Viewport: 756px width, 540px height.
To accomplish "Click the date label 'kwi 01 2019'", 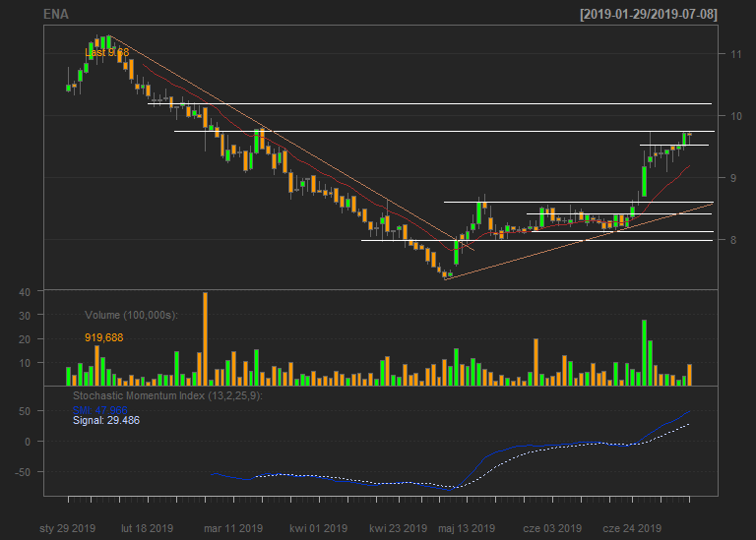I will pos(319,528).
